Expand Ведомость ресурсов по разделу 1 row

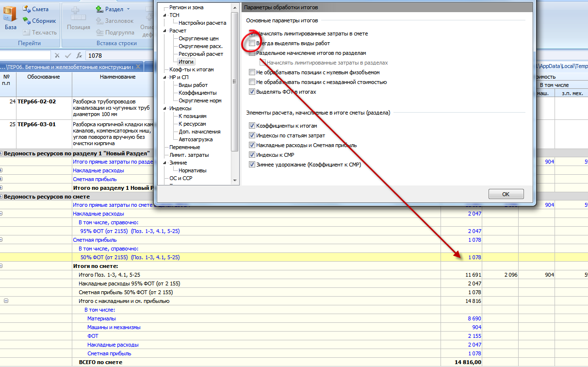1,153
